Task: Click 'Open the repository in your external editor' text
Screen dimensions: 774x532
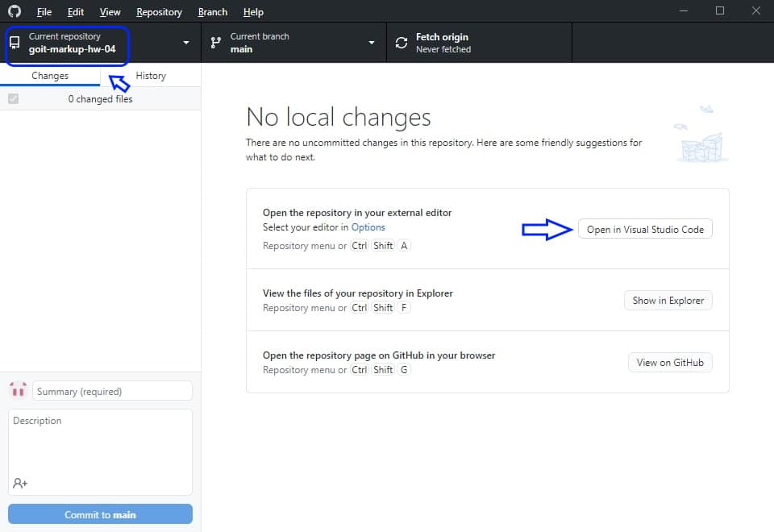Action: click(357, 213)
